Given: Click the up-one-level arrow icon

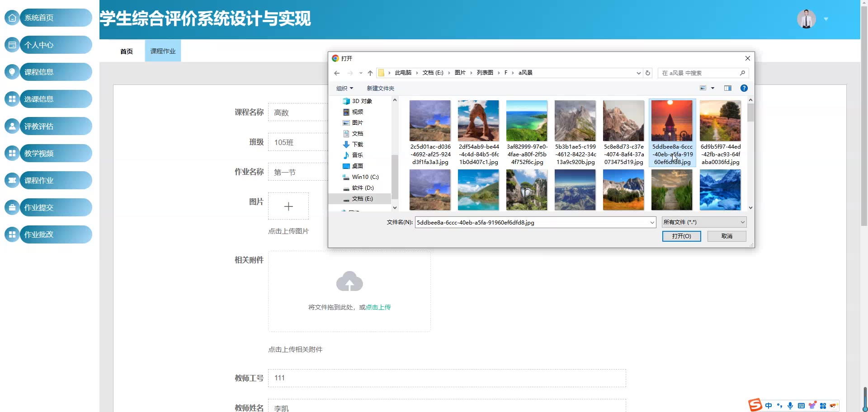Looking at the screenshot, I should click(x=370, y=73).
